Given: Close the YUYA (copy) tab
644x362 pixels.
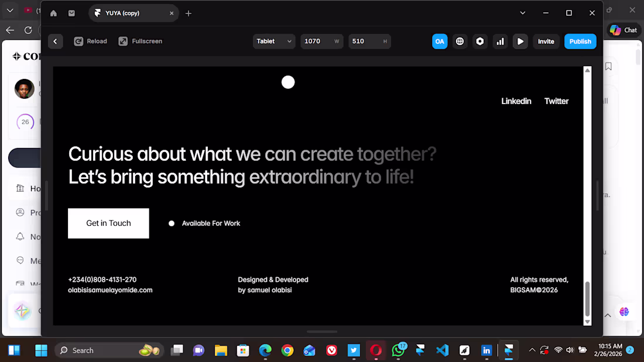Looking at the screenshot, I should (x=172, y=13).
